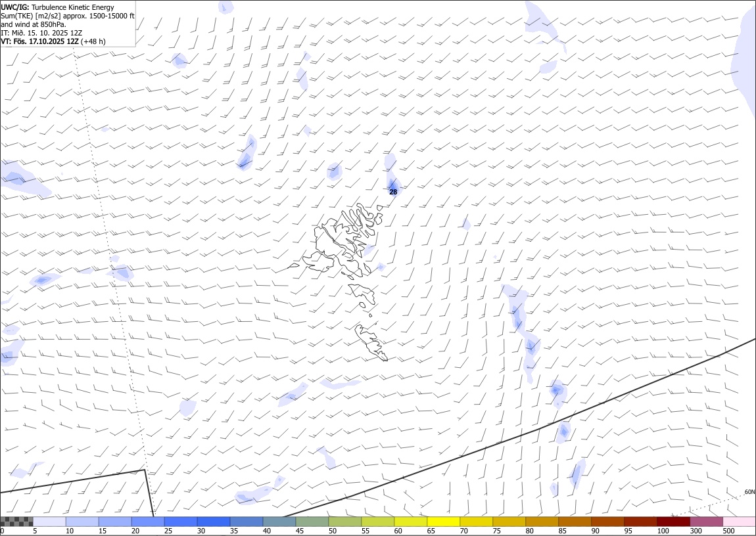756x536 pixels.
Task: Click the 30–35 legend color swatch
Action: (214, 522)
